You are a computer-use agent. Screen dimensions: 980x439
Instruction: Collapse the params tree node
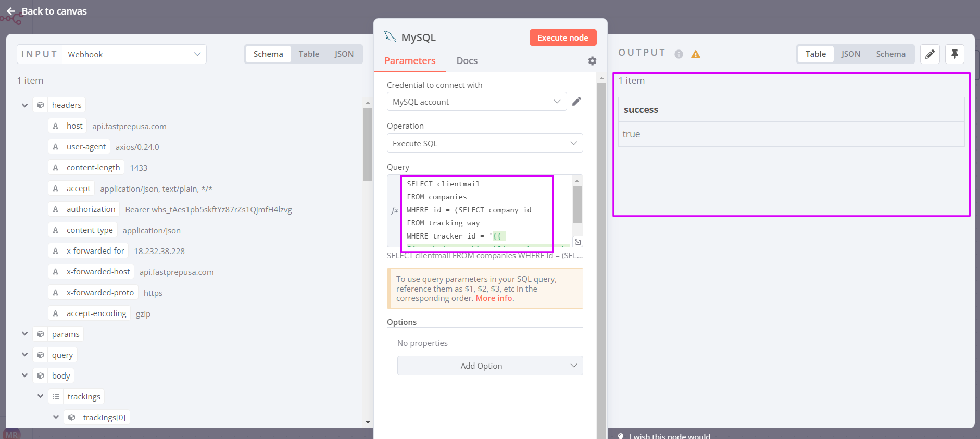pos(24,334)
